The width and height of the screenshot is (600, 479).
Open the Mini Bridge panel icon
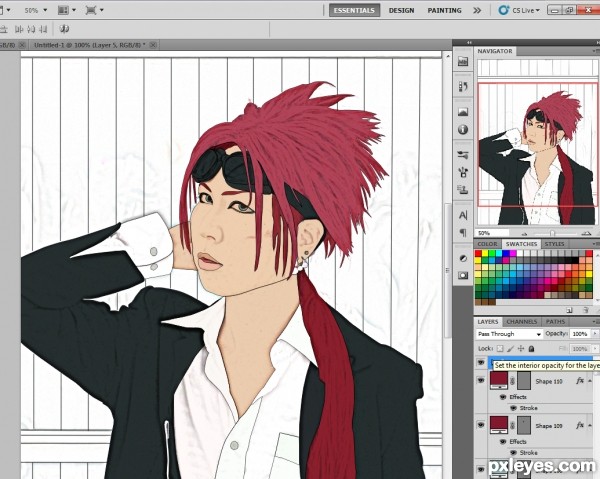[463, 62]
